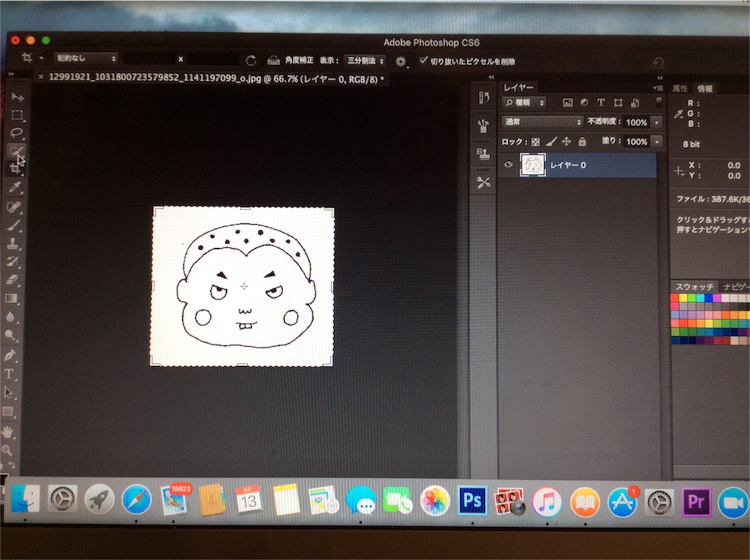Select the Rectangular Marquee tool
Viewport: 750px width, 560px height.
coord(18,115)
